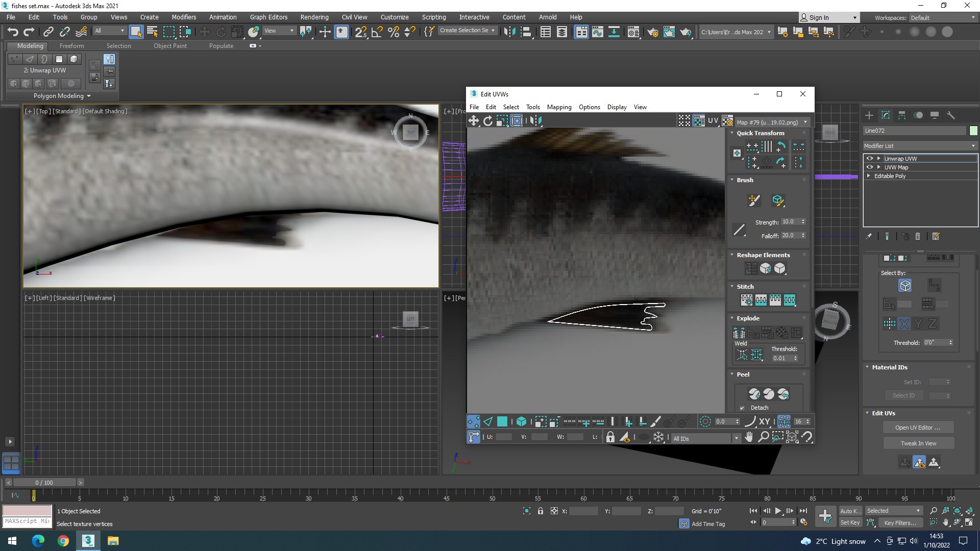The width and height of the screenshot is (980, 551).
Task: Click Freeform Mode in Edit UVWs toolbar
Action: pos(517,120)
